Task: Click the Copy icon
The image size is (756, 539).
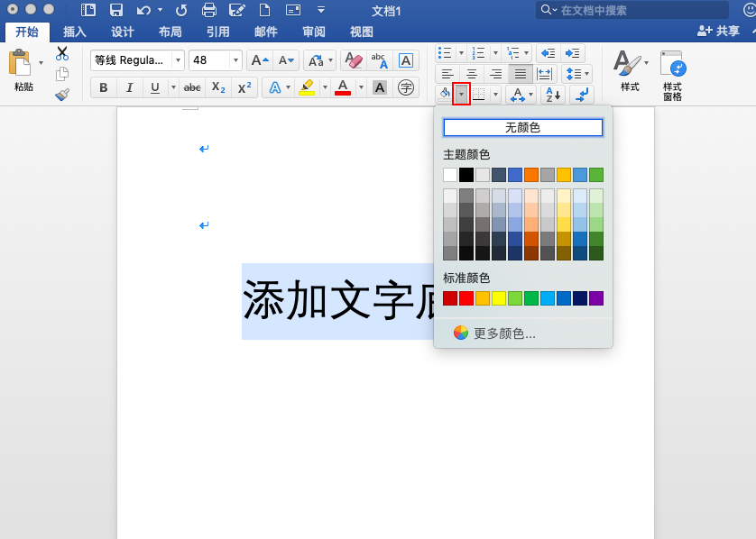Action: click(x=62, y=74)
